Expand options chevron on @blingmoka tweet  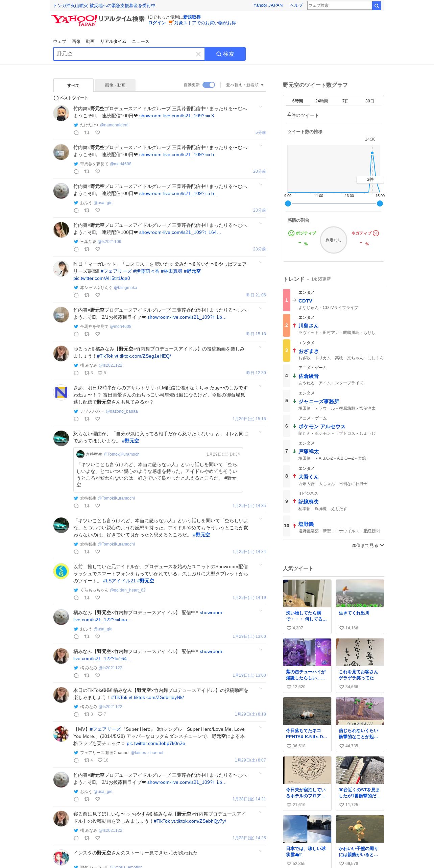261,262
